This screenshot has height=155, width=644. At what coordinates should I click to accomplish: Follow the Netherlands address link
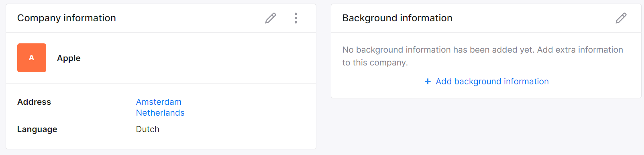coord(160,113)
